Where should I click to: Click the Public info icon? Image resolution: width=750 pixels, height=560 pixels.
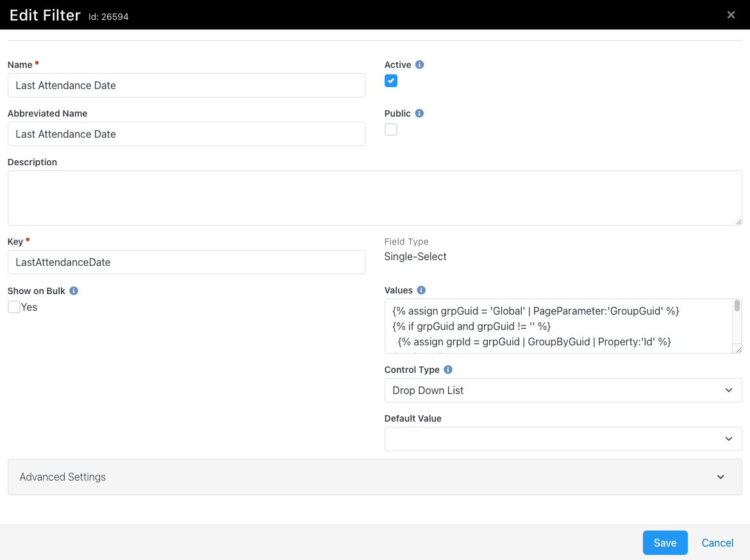click(419, 113)
